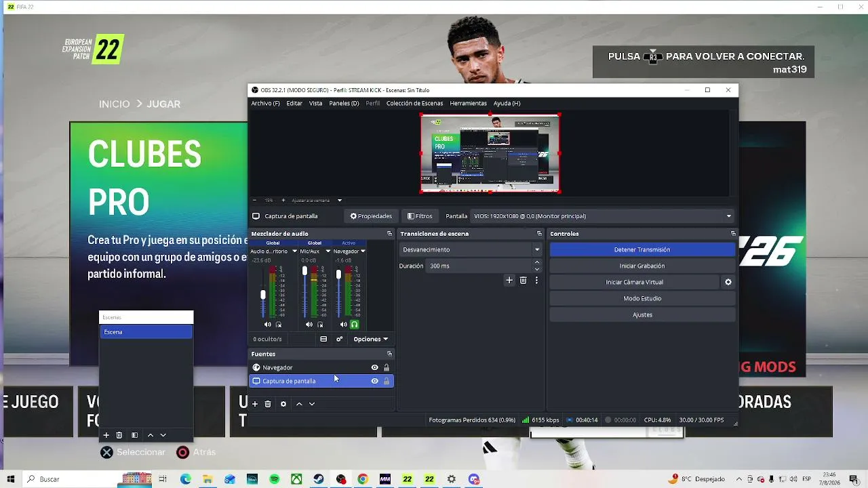Add a scene in floating Escenas panel
Screen dimensions: 868x488
point(106,435)
